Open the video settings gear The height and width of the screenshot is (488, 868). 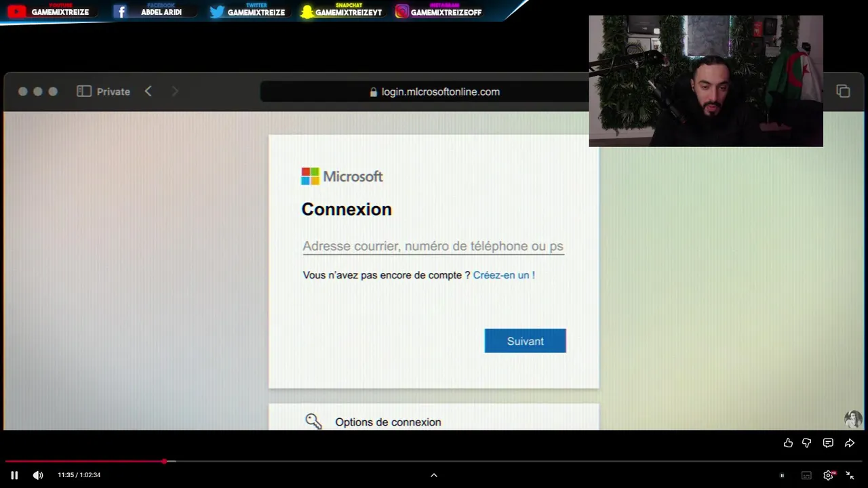tap(828, 475)
